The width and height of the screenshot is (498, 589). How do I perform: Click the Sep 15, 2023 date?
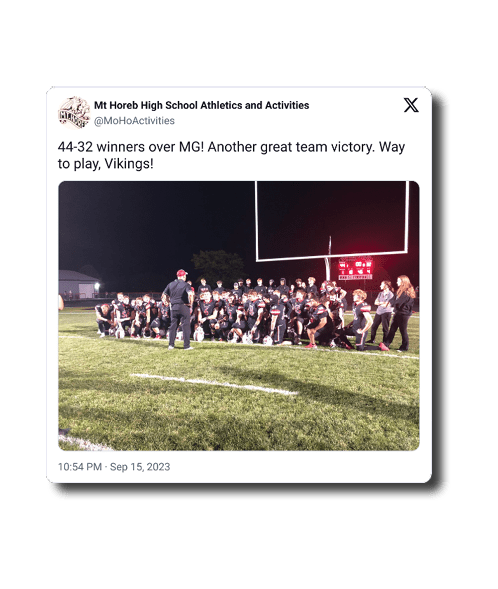pos(140,467)
